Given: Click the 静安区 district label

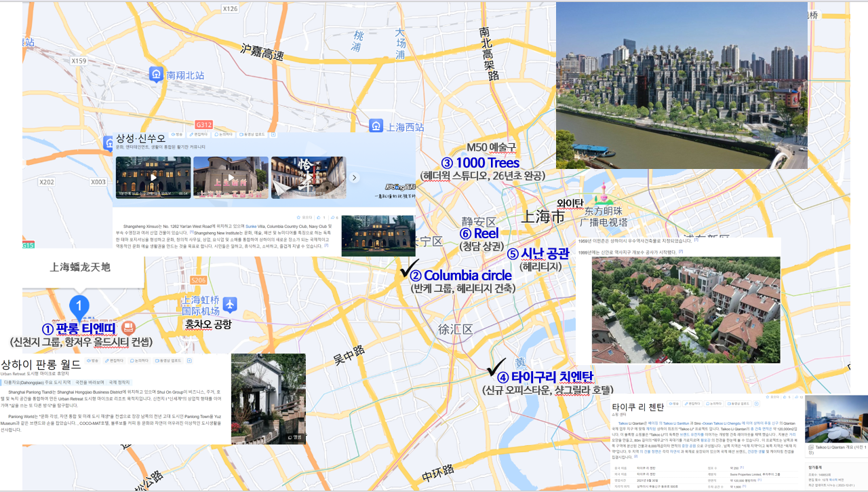Looking at the screenshot, I should (479, 223).
